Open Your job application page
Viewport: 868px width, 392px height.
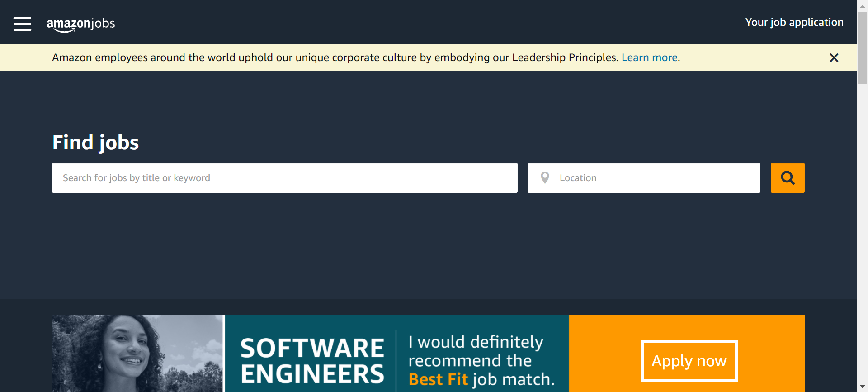coord(794,22)
